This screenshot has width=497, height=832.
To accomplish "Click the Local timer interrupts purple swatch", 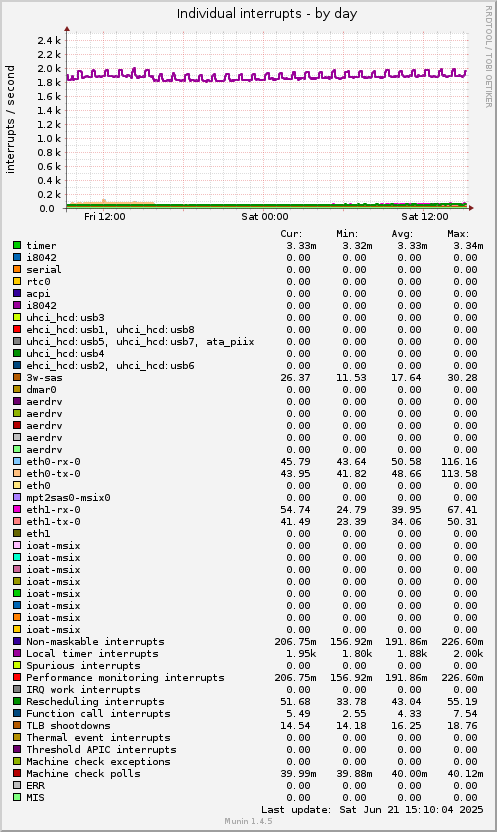I will tap(17, 653).
